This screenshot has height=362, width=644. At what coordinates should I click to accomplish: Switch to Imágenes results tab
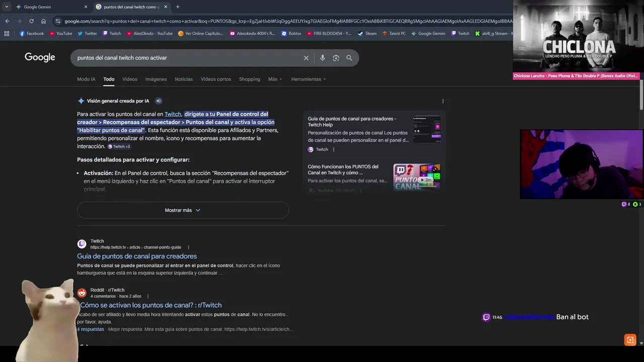pos(156,79)
